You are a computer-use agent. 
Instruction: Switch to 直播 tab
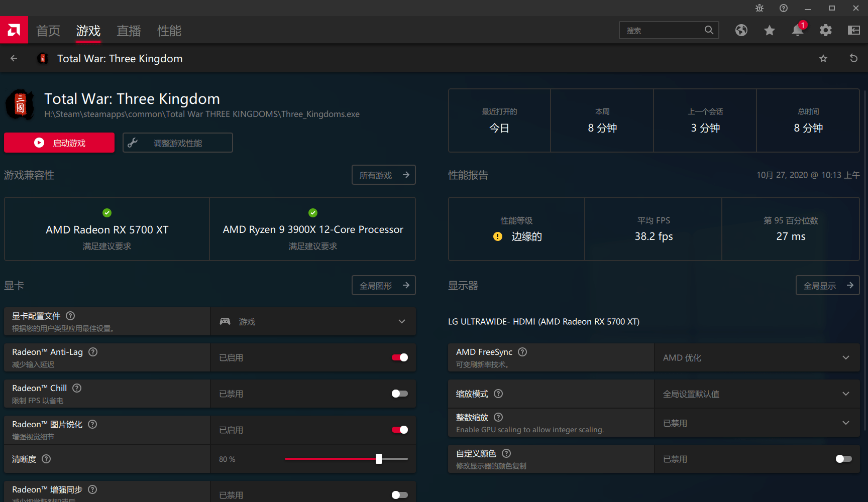pos(129,31)
